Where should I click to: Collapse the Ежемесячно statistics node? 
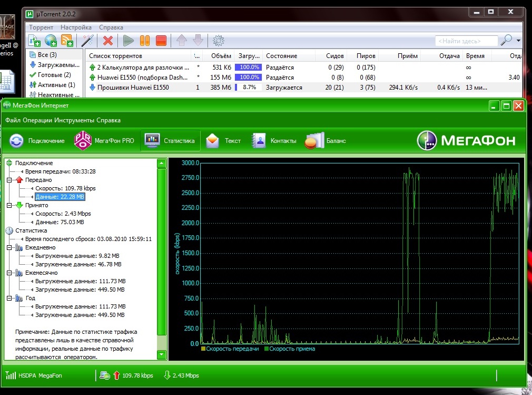point(9,273)
